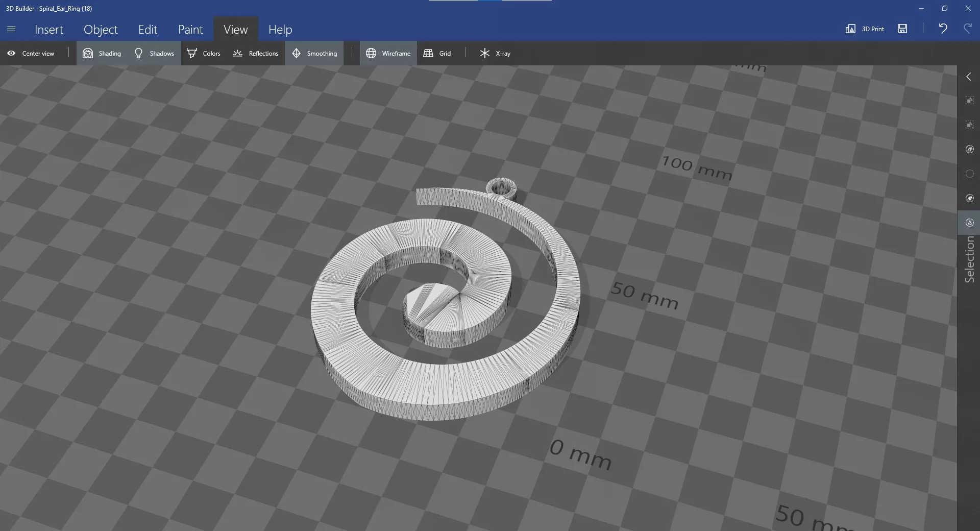The image size is (980, 531).
Task: Click the Redo arrow icon
Action: (967, 29)
